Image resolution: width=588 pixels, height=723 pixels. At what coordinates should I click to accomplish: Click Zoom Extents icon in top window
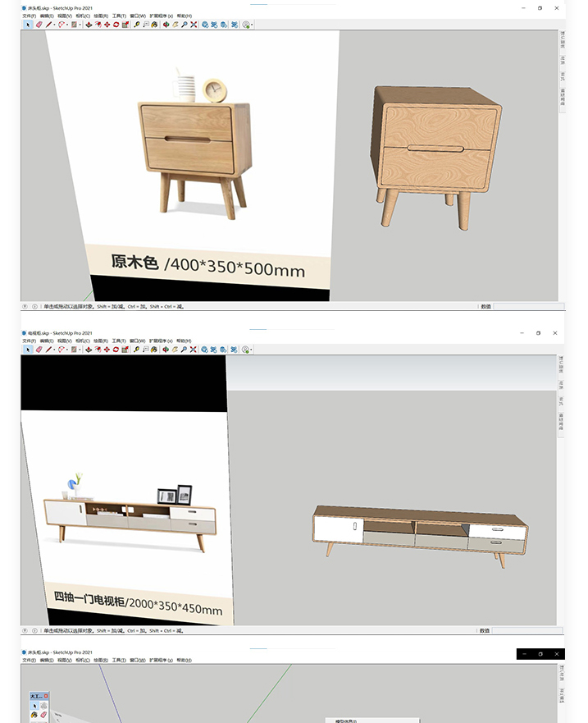point(194,25)
